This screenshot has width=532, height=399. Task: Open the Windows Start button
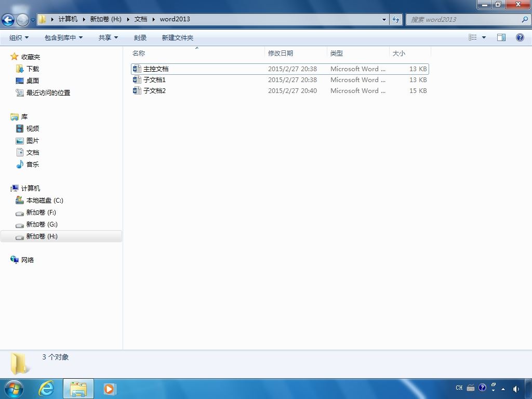[14, 389]
